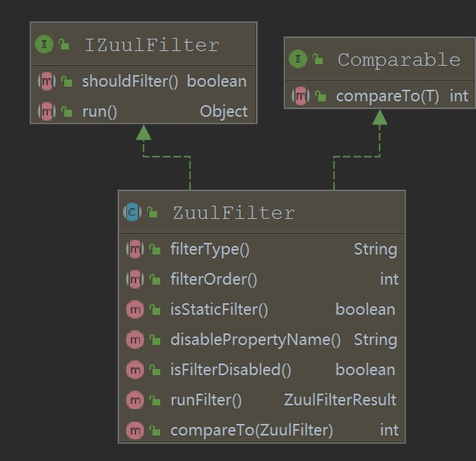The image size is (476, 461).
Task: Select the IZuulFilter node title
Action: point(152,45)
